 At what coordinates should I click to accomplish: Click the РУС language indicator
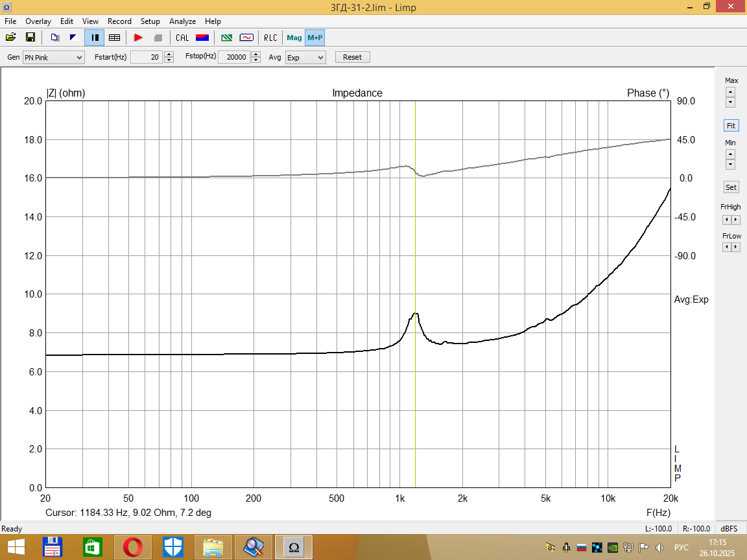click(x=682, y=548)
